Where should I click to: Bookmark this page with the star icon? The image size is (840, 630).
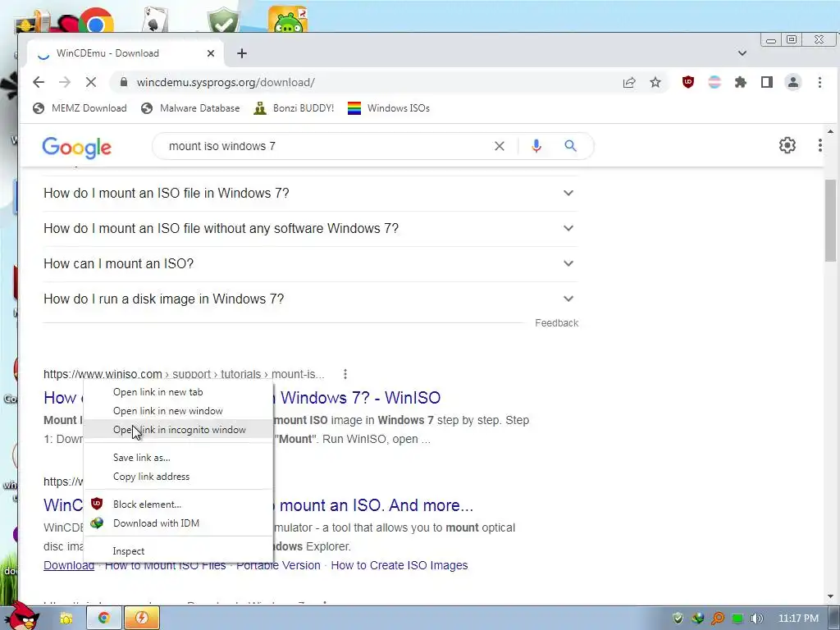655,82
